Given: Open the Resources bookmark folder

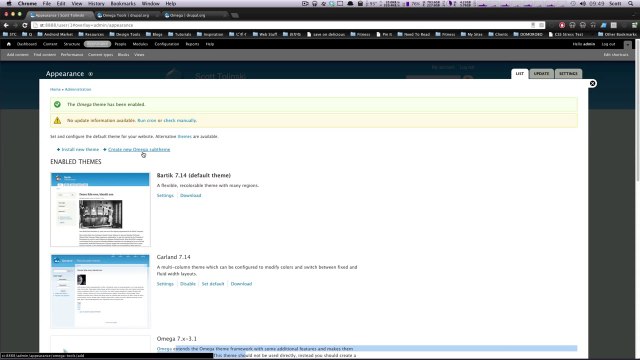Looking at the screenshot, I should 91,34.
